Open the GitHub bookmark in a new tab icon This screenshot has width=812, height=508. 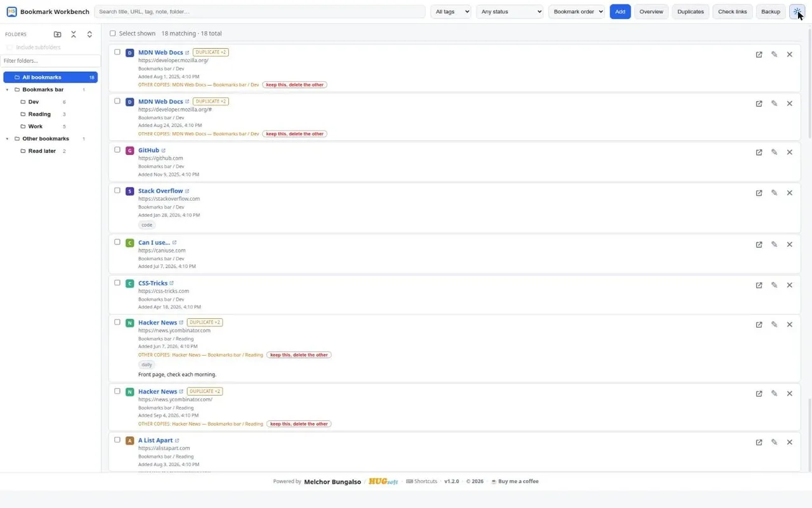(759, 152)
